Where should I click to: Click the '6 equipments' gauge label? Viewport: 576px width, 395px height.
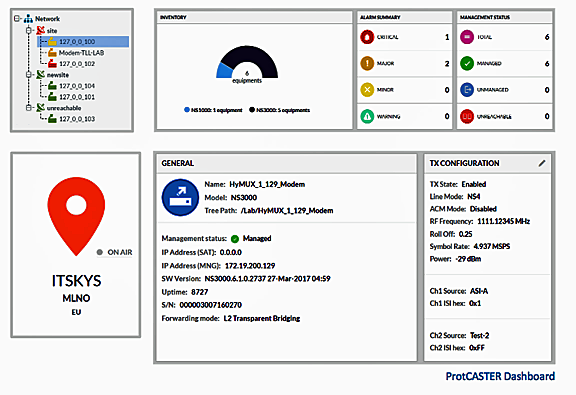[247, 77]
